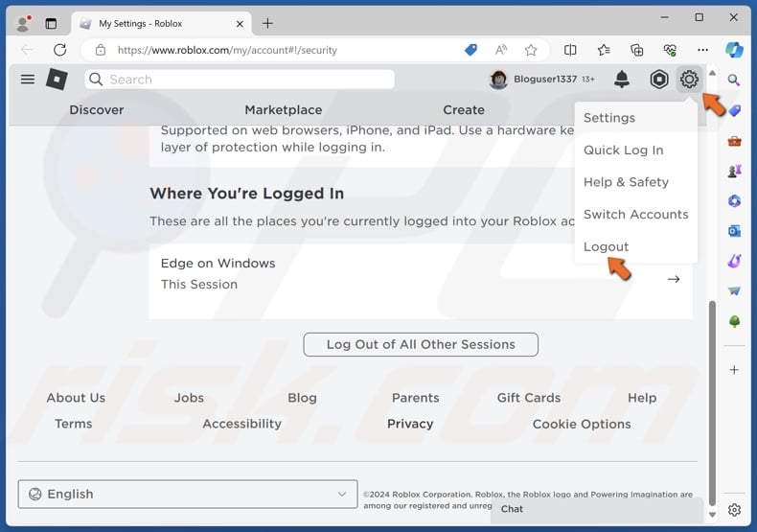Select Logout from the settings menu

[x=607, y=246]
